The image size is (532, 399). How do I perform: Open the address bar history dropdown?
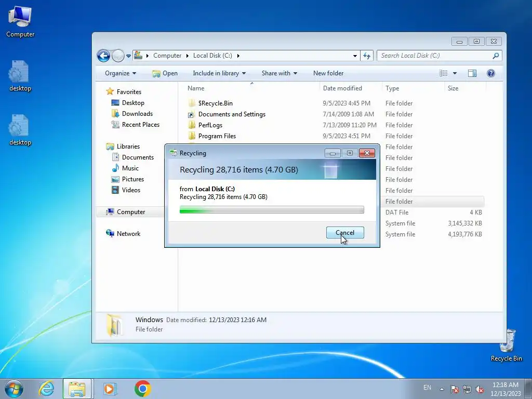pyautogui.click(x=355, y=56)
